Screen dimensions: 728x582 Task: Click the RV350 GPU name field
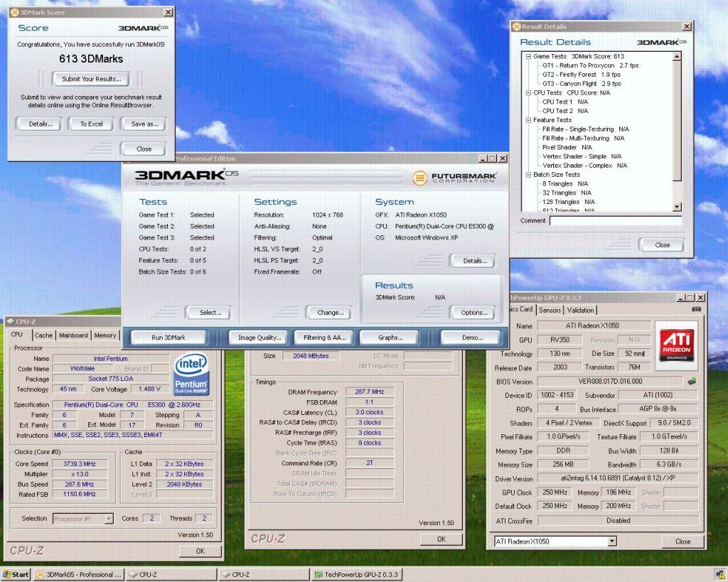coord(560,340)
